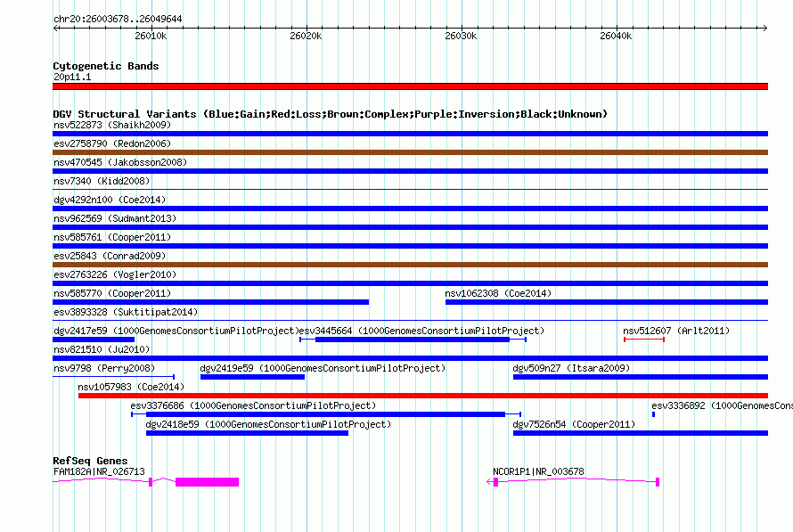Click the ruler's left arrowhead
Image resolution: width=793 pixels, height=532 pixels.
tap(55, 28)
